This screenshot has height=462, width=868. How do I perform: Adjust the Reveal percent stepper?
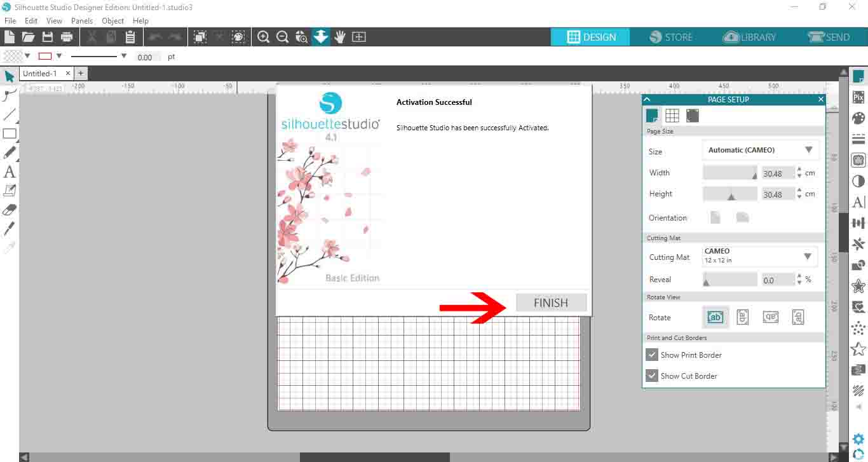click(799, 279)
